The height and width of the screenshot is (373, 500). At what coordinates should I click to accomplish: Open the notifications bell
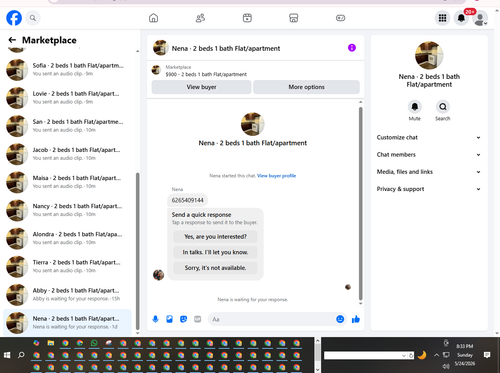(461, 18)
